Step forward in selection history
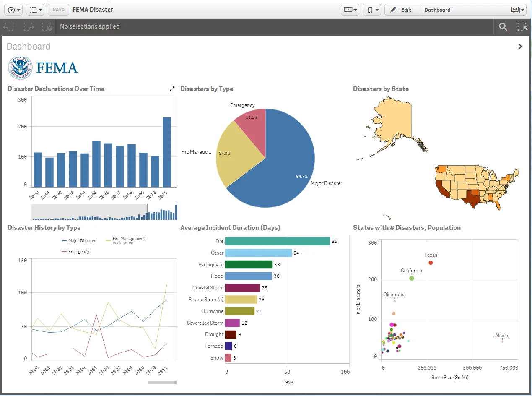This screenshot has height=396, width=532. pyautogui.click(x=28, y=26)
